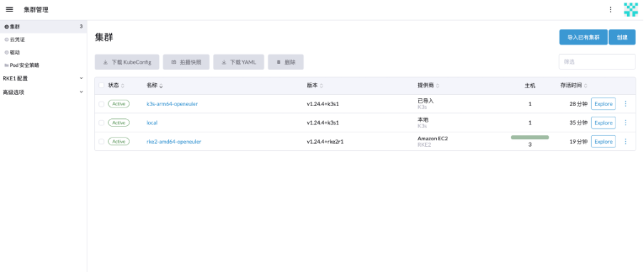Tick the checkbox for local cluster
644x272 pixels.
point(101,122)
